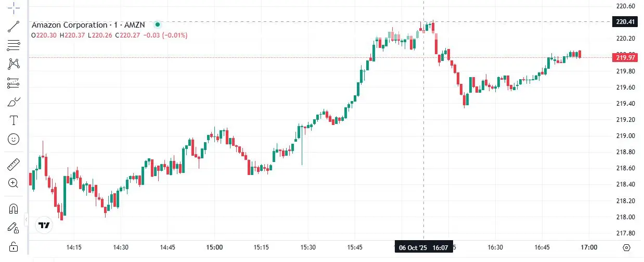
Task: Select the trend line drawing tool
Action: tap(14, 27)
